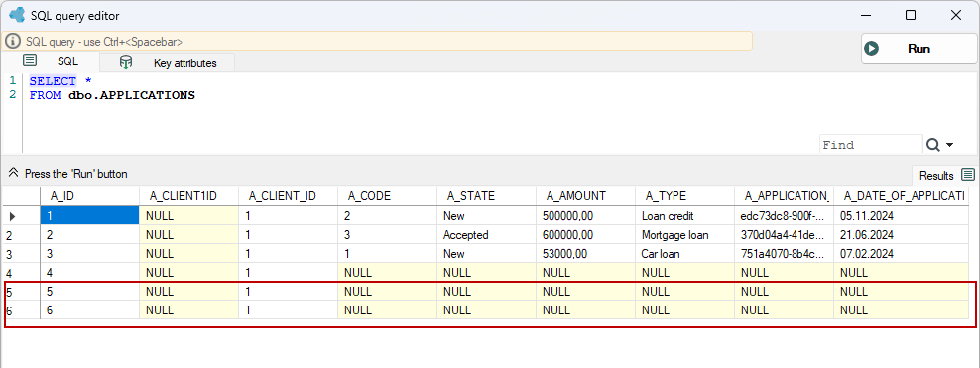Click the Run button
Image resolution: width=980 pixels, height=368 pixels.
pos(919,49)
